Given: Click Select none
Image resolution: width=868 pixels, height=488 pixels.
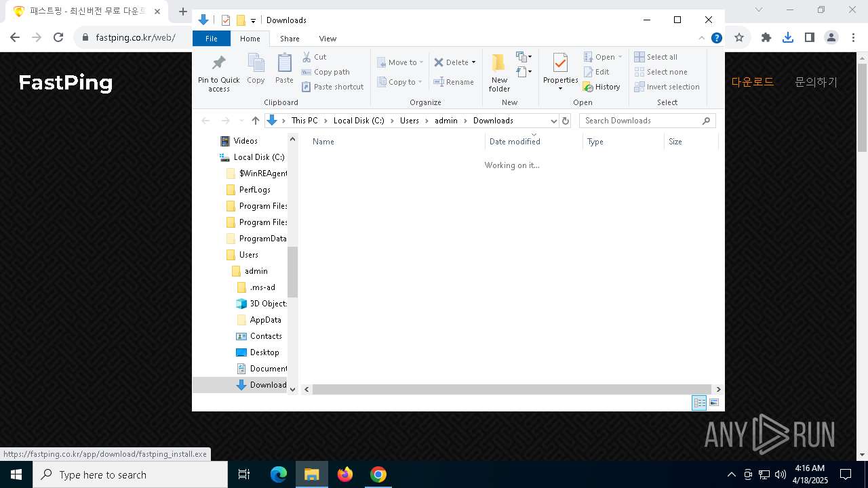Looking at the screenshot, I should pyautogui.click(x=660, y=72).
